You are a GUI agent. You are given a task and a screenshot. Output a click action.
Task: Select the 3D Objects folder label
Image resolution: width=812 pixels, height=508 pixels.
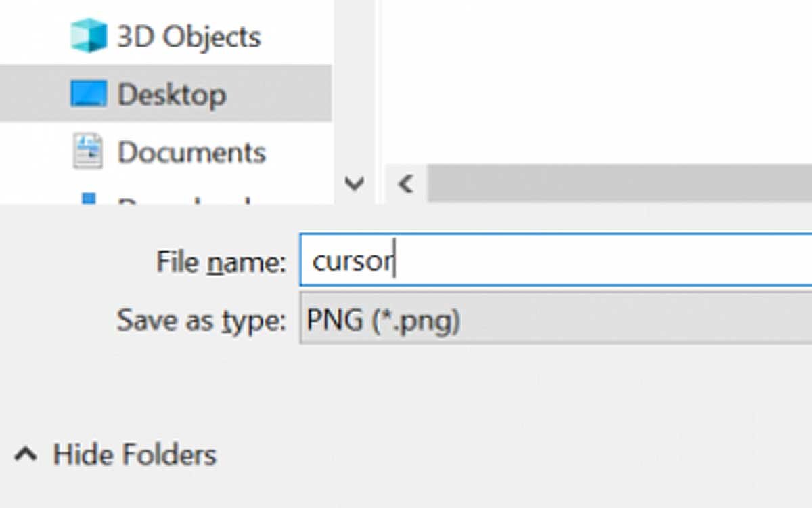coord(189,37)
